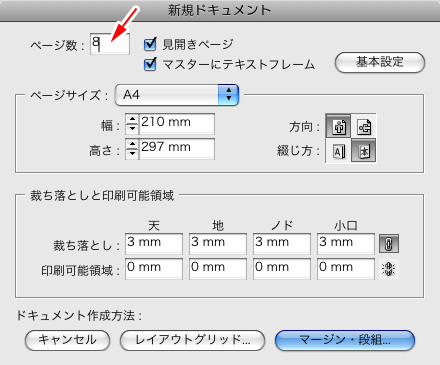Click the 基本設定 button
The height and width of the screenshot is (365, 440).
380,62
